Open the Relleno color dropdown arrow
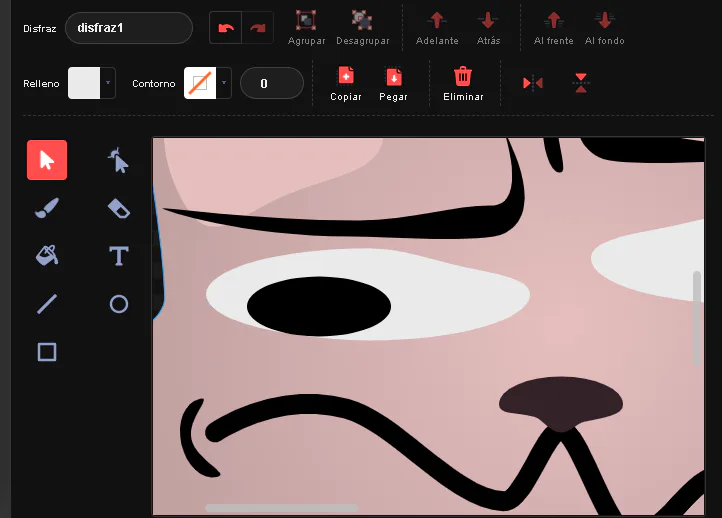 point(108,83)
